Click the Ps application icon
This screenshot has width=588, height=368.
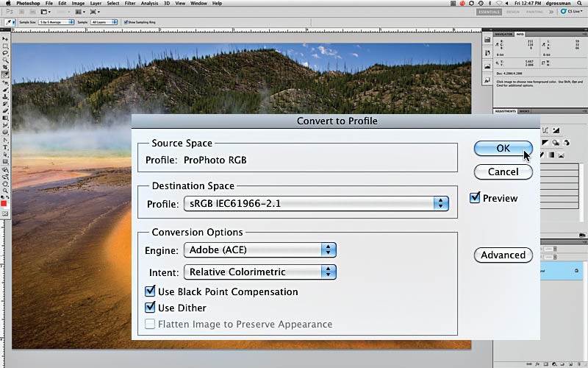click(x=10, y=12)
